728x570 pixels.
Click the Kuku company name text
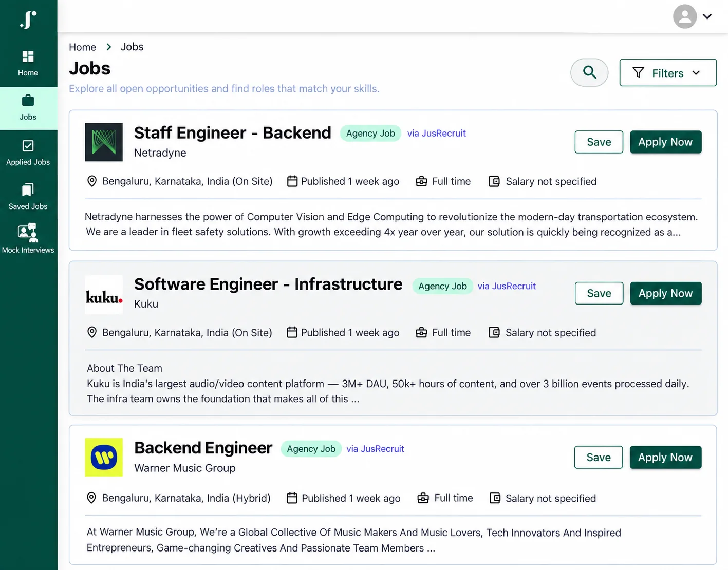(x=146, y=304)
